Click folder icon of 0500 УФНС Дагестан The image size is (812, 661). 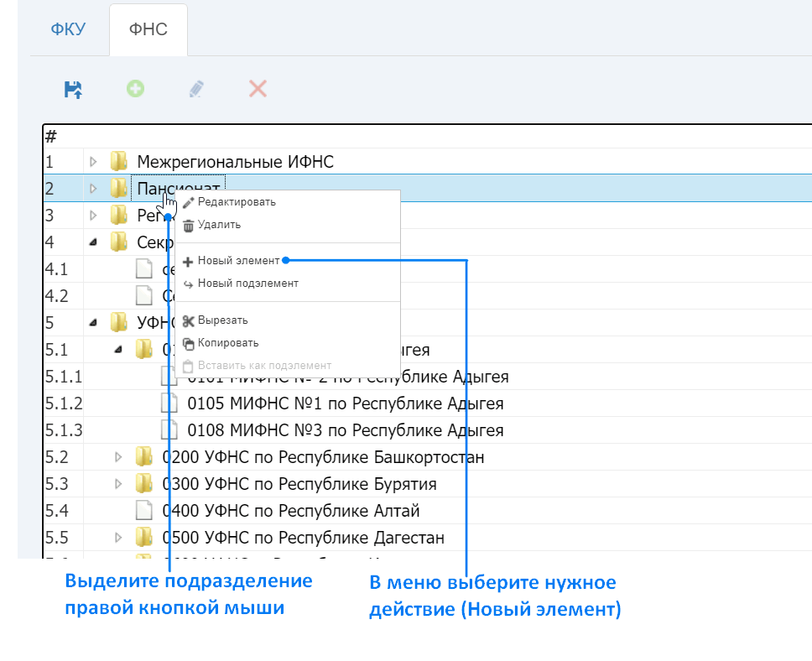144,537
